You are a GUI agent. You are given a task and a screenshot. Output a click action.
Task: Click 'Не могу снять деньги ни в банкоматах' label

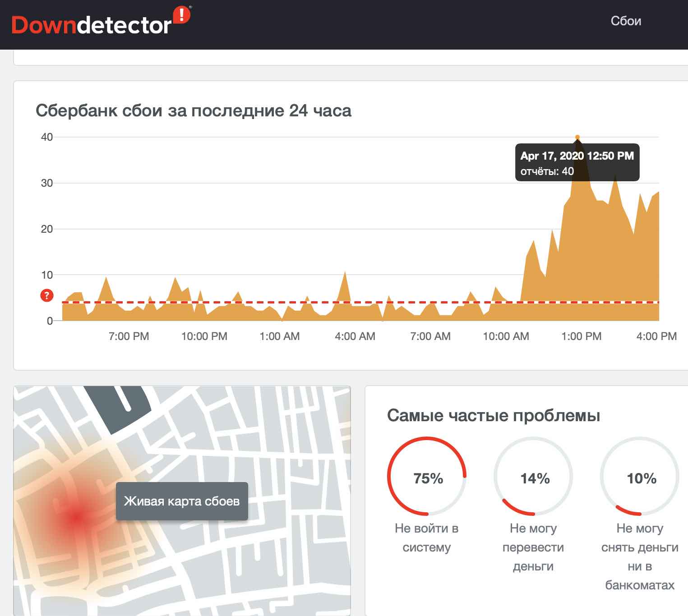tap(640, 556)
